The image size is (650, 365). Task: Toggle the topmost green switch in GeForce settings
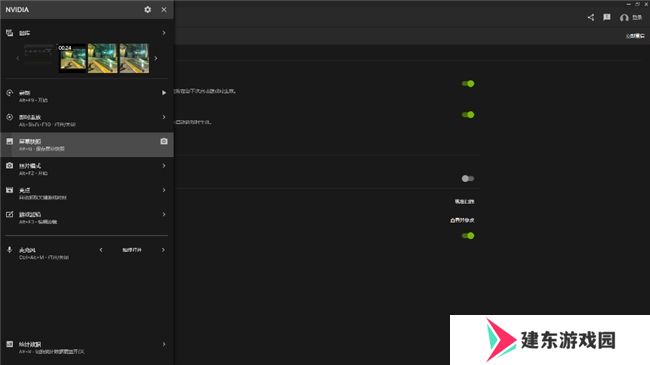tap(468, 84)
